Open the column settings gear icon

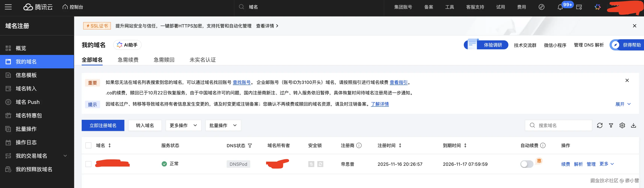pos(622,125)
